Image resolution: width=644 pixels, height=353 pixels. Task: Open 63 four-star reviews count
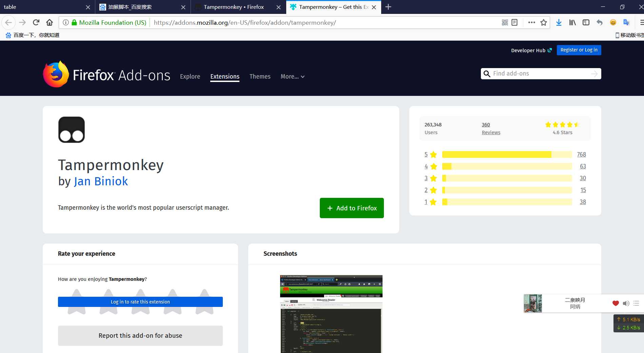583,166
